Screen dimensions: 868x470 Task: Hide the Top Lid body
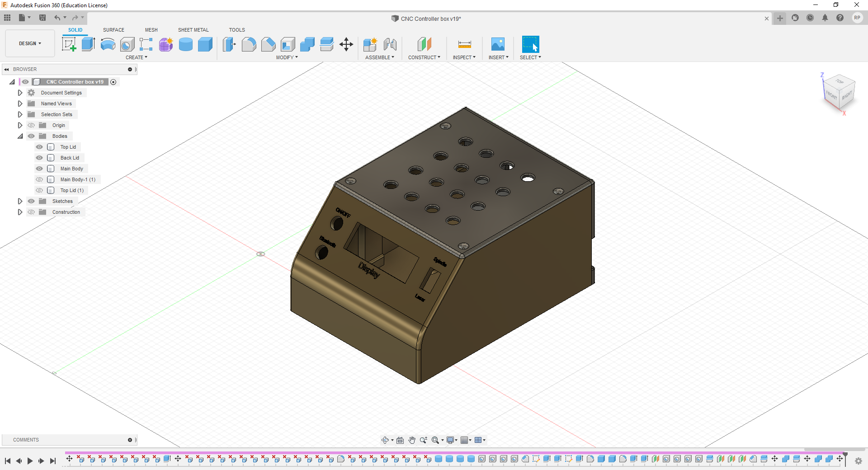(39, 147)
